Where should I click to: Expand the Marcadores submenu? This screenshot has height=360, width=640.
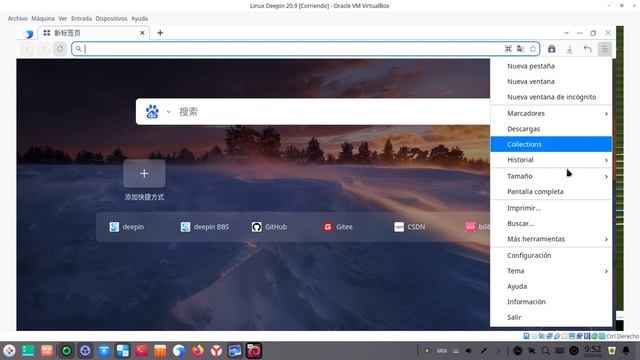tap(551, 113)
